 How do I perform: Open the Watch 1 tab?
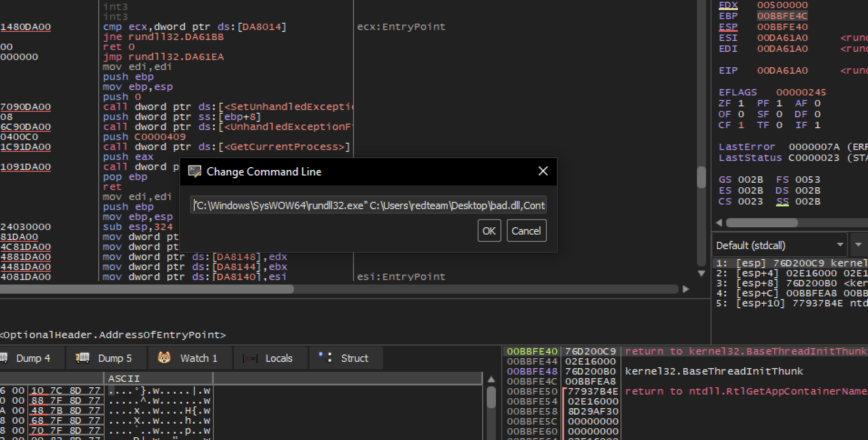coord(190,358)
